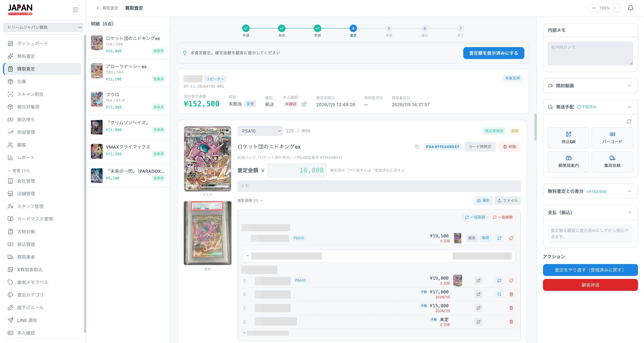
Task: Go to 売却管理 page
Action: tap(42, 132)
